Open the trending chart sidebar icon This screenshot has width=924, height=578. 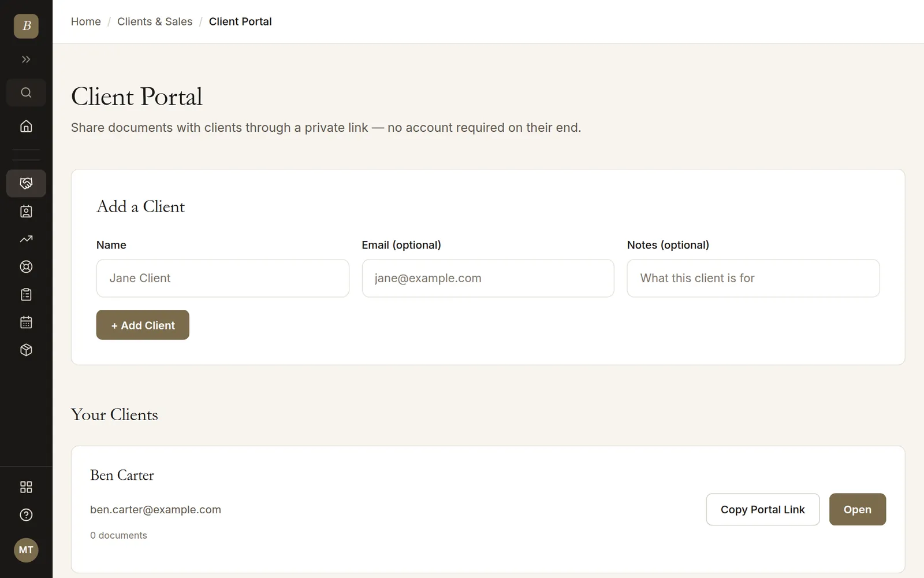[x=26, y=239]
